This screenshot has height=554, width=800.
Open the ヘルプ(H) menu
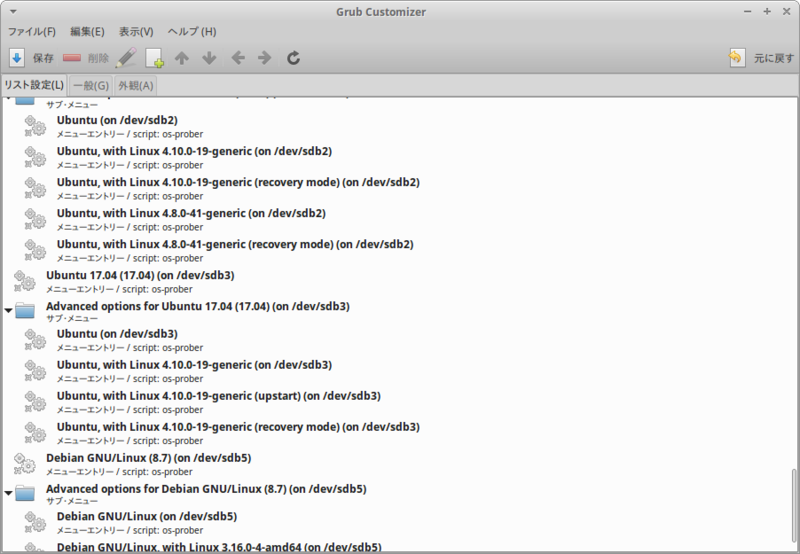pyautogui.click(x=192, y=32)
